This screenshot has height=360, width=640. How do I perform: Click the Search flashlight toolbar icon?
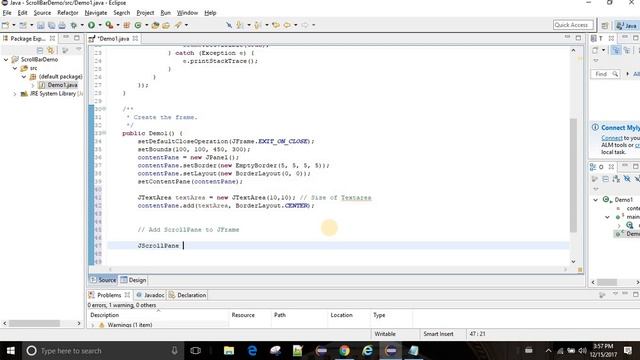point(178,25)
